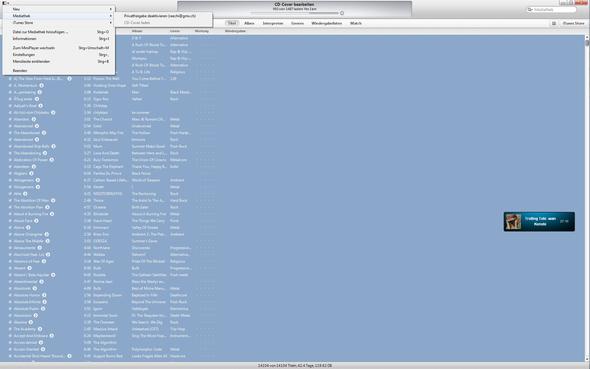Switch to the Interpreten tab

[273, 23]
